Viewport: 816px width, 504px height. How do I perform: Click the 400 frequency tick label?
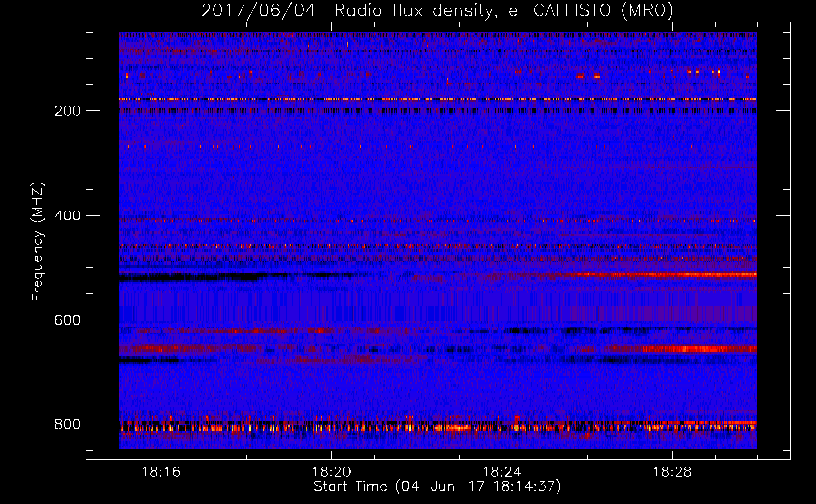(x=68, y=216)
